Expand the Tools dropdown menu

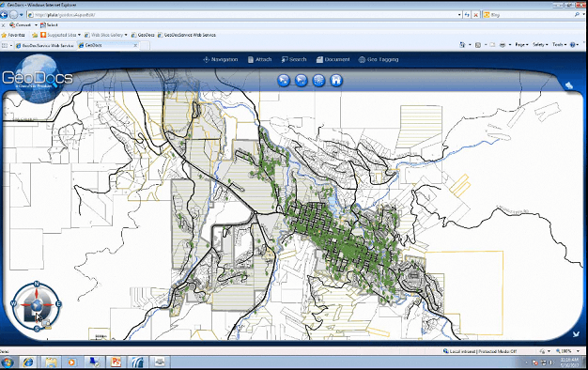pyautogui.click(x=559, y=45)
